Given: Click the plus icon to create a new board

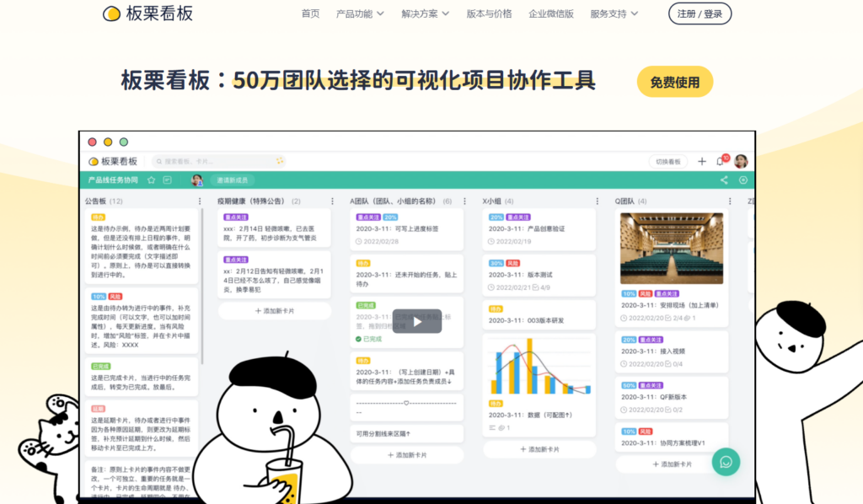Looking at the screenshot, I should coord(702,161).
